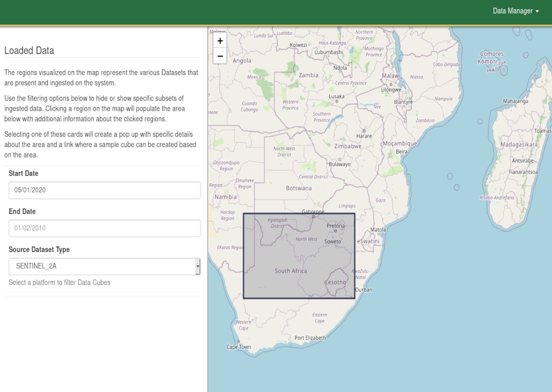
Task: Click the Botswana country label
Action: pyautogui.click(x=299, y=188)
